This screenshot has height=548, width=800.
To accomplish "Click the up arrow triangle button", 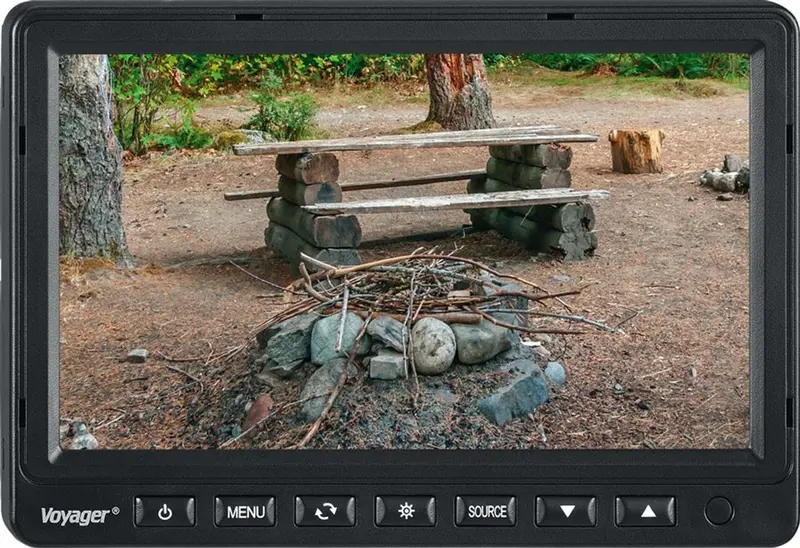I will tap(646, 511).
